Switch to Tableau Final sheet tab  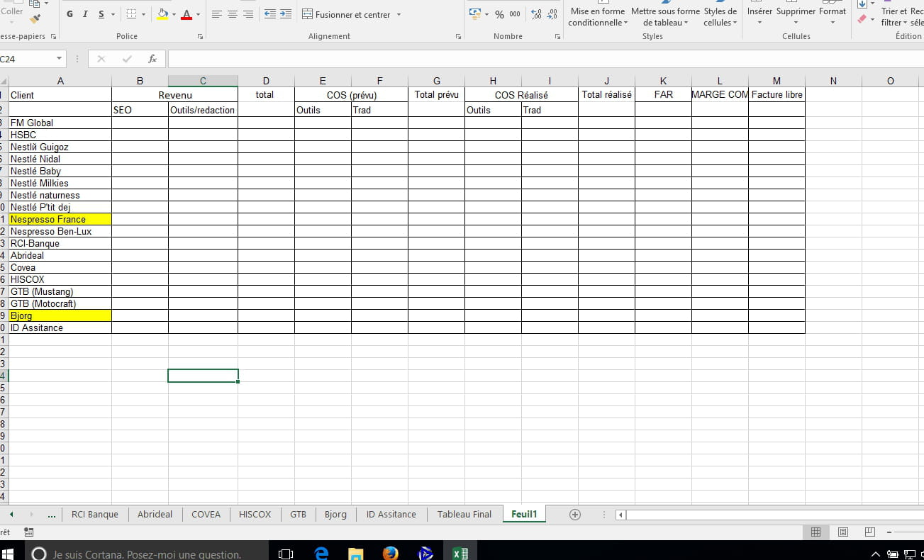click(464, 515)
